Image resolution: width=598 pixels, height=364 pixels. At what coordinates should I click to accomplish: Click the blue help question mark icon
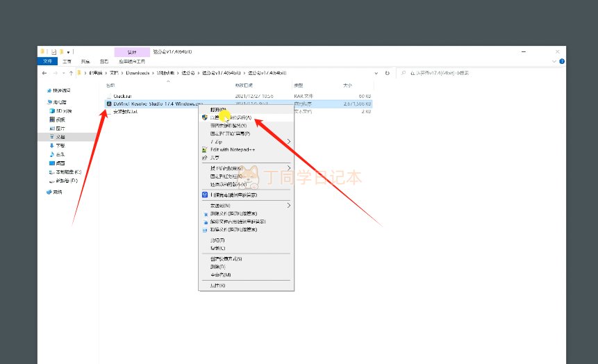560,61
